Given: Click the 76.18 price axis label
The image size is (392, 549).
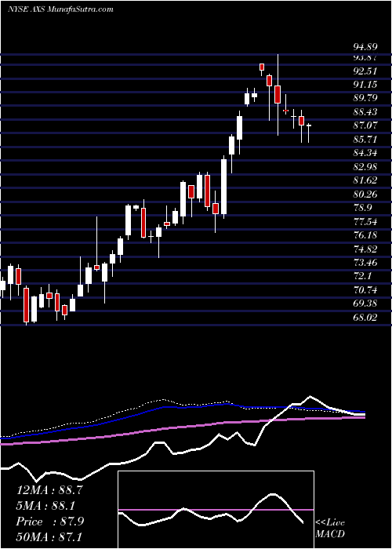Looking at the screenshot, I should (366, 235).
